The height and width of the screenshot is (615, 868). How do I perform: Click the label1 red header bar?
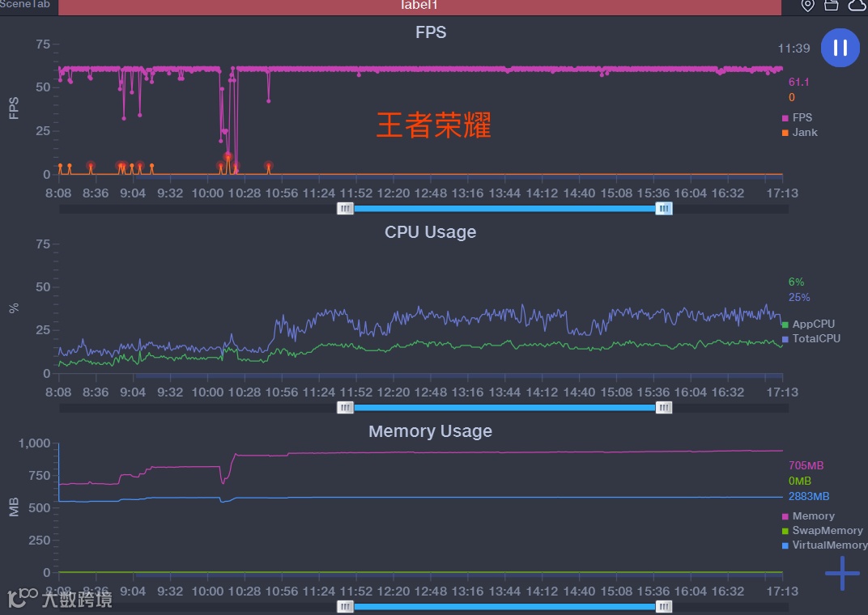[419, 6]
